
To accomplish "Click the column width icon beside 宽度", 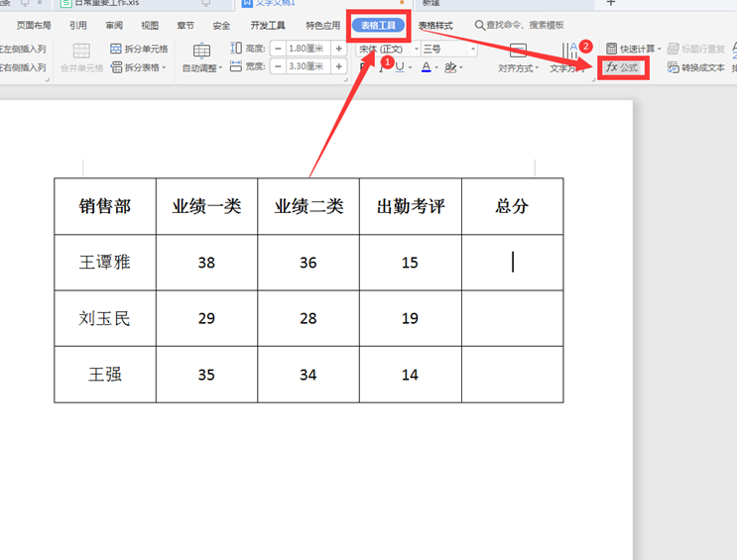I will click(x=236, y=66).
